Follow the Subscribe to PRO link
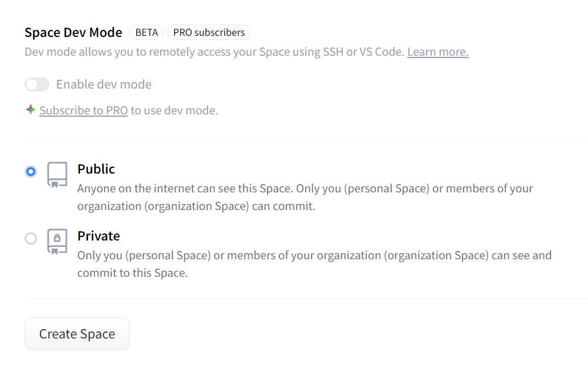The height and width of the screenshot is (366, 588). [83, 110]
